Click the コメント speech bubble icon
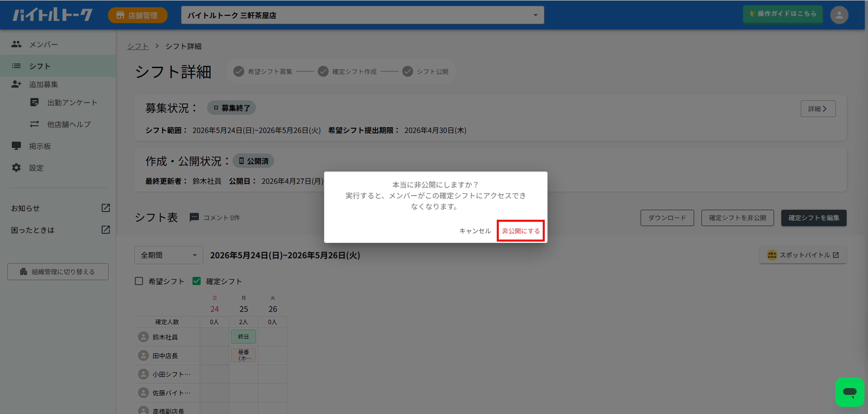 194,217
